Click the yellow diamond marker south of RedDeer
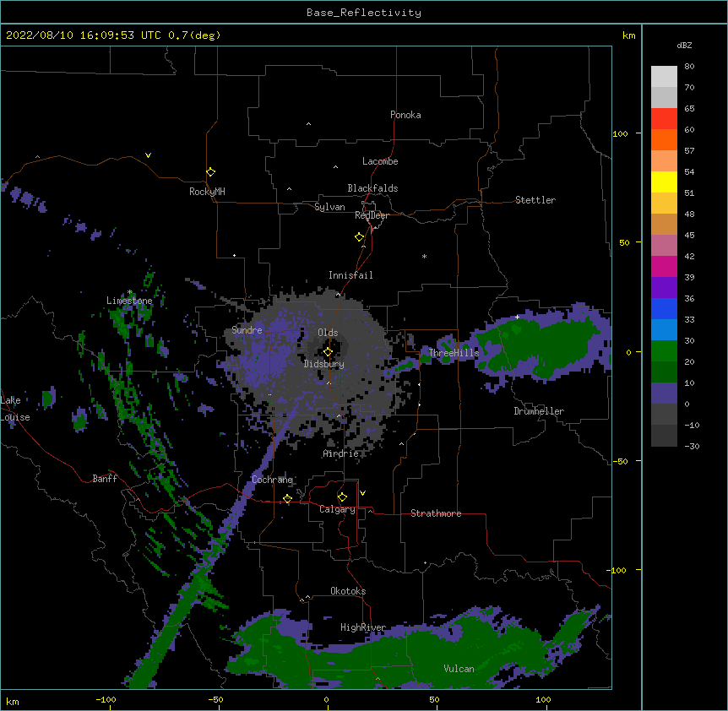728x711 pixels. pyautogui.click(x=360, y=237)
